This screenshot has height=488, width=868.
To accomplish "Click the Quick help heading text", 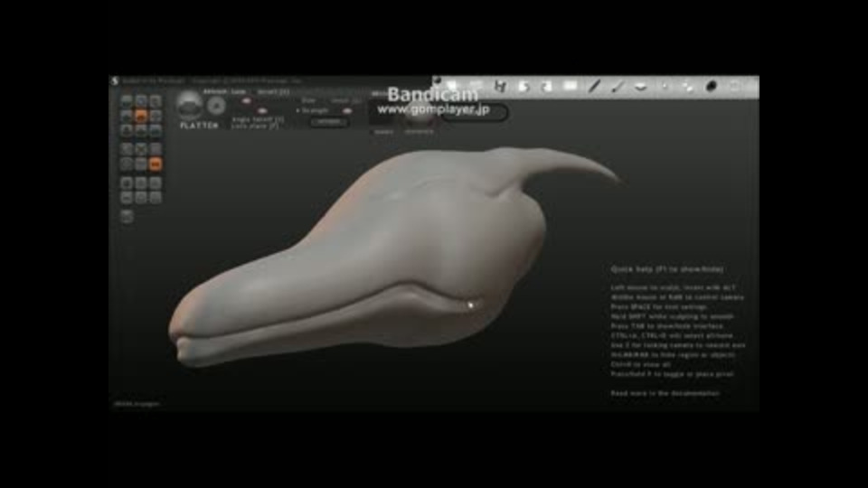I will 667,269.
